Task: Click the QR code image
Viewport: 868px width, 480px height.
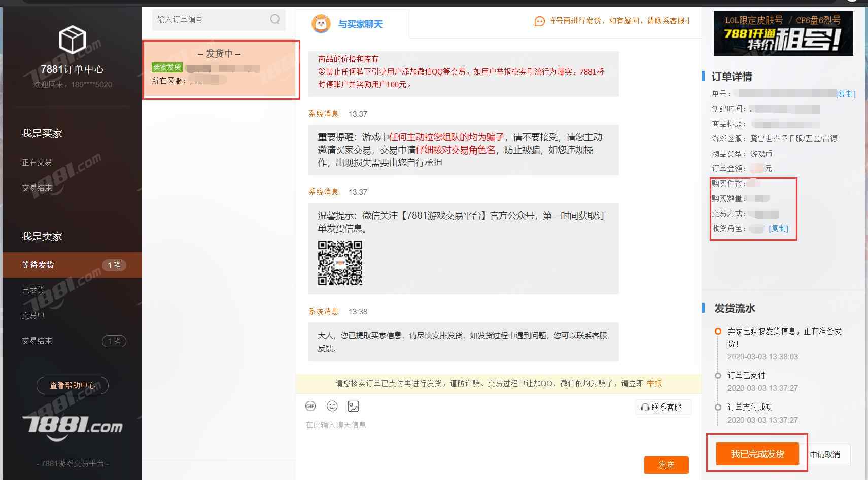Action: (x=340, y=263)
